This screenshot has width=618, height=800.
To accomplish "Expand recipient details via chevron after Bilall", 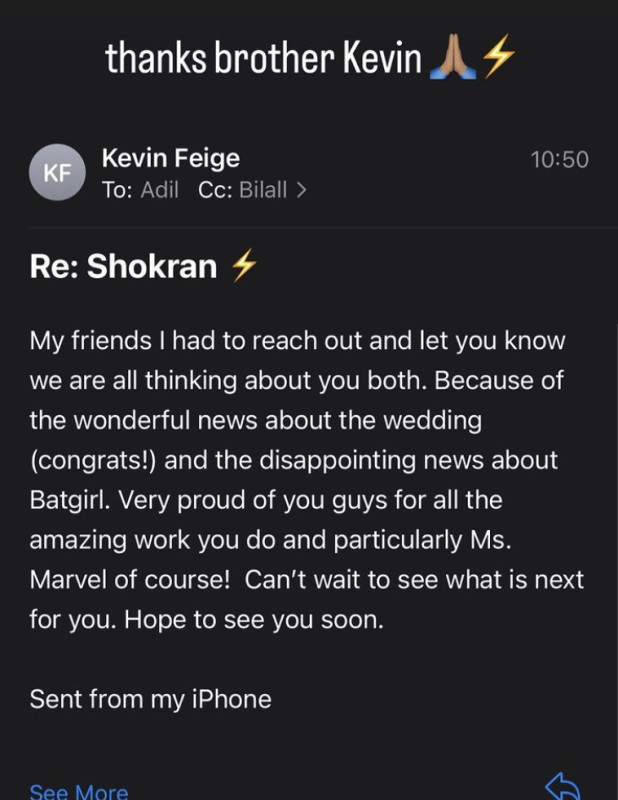I will 302,190.
